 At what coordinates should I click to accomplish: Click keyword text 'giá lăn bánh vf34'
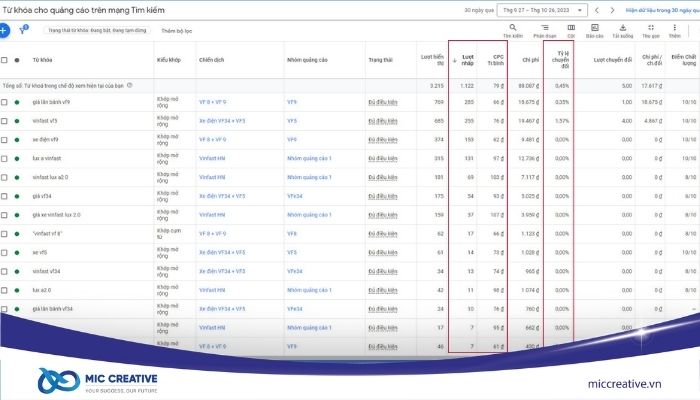[52, 309]
